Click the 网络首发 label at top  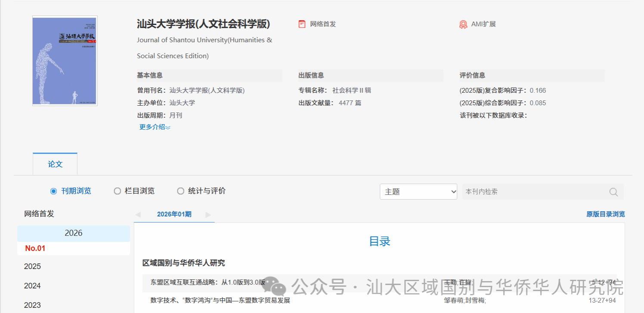click(x=323, y=24)
